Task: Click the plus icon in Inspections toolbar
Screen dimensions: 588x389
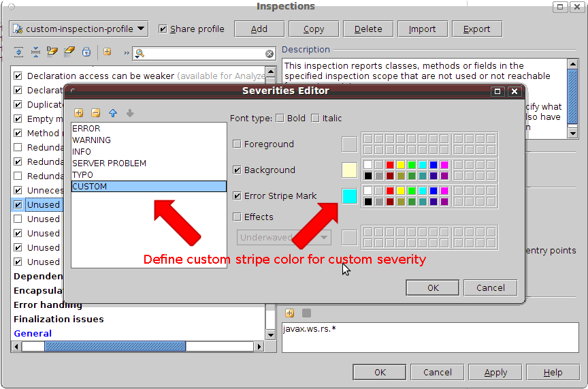Action: coord(108,52)
